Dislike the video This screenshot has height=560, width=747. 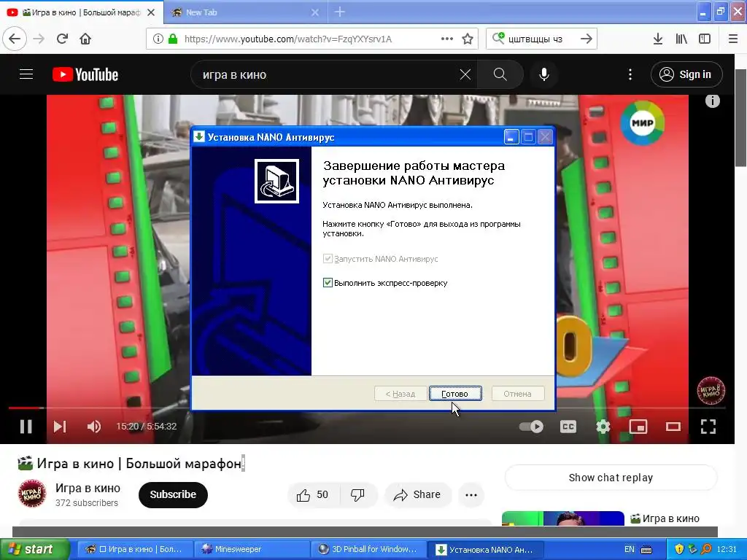pyautogui.click(x=357, y=495)
